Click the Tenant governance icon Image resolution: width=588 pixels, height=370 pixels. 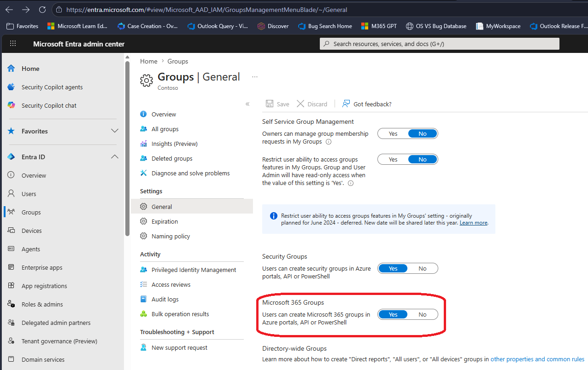click(x=12, y=341)
